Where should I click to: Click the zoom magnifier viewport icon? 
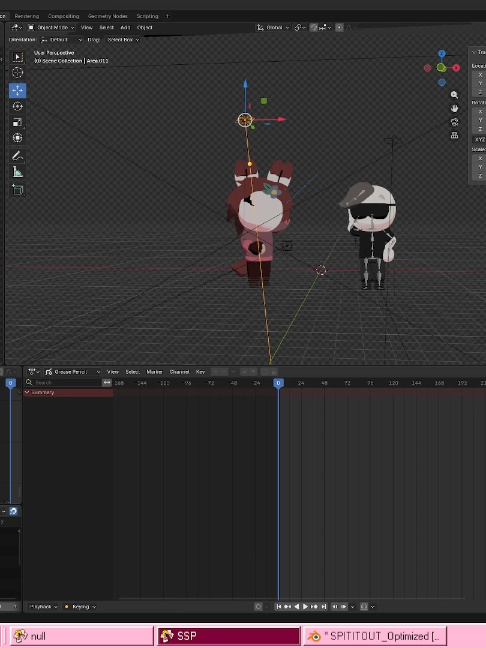pyautogui.click(x=454, y=95)
